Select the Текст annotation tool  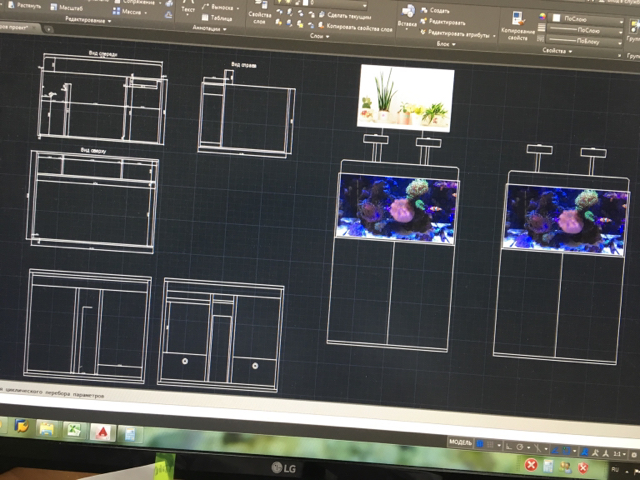[188, 5]
